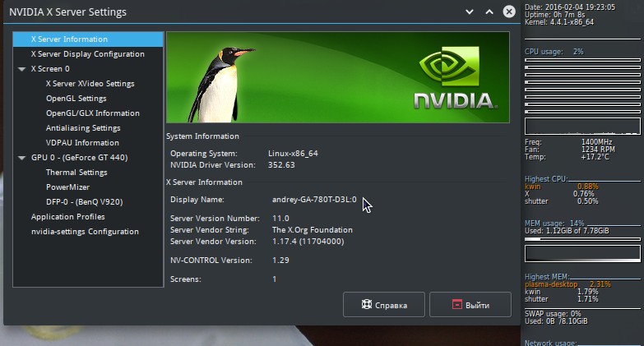
Task: Open Application Profiles page
Action: pyautogui.click(x=67, y=217)
